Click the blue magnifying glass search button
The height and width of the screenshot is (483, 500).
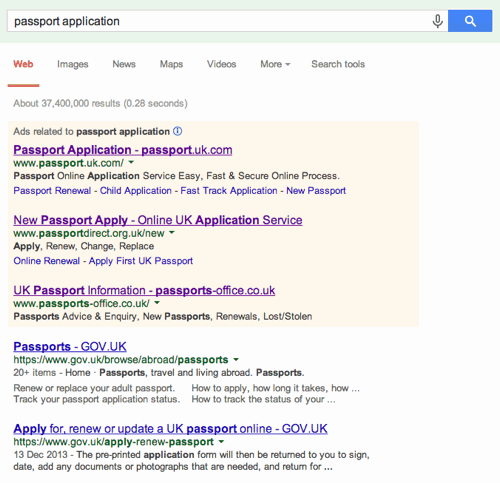pos(470,21)
